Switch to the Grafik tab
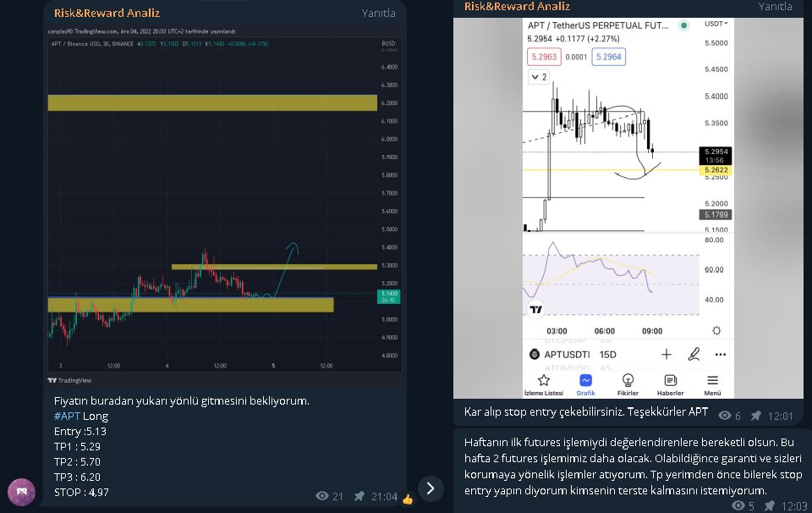Image resolution: width=812 pixels, height=513 pixels. pyautogui.click(x=585, y=385)
